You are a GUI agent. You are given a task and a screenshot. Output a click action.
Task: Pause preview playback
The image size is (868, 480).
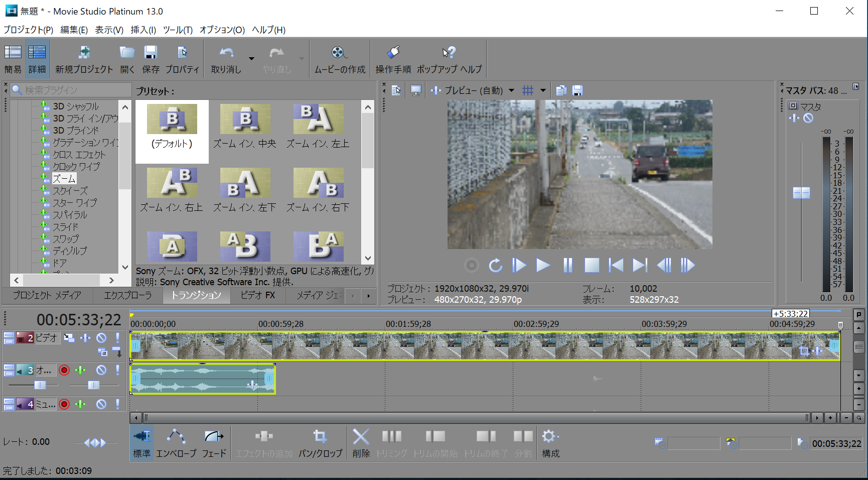567,265
